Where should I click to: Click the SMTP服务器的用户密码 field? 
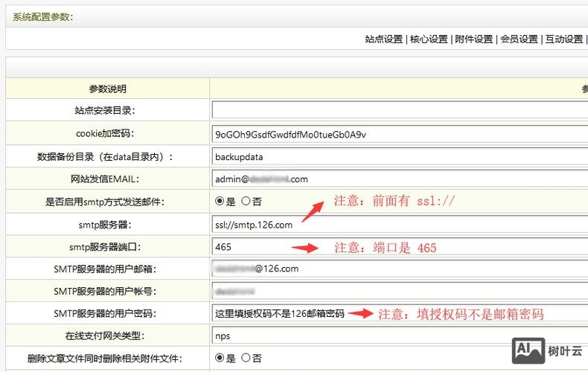click(x=400, y=313)
